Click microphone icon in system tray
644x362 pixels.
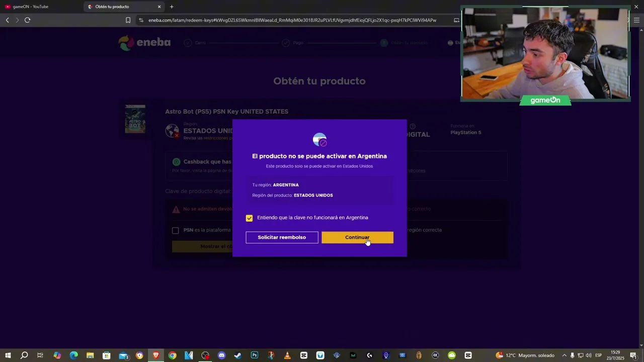coord(572,355)
